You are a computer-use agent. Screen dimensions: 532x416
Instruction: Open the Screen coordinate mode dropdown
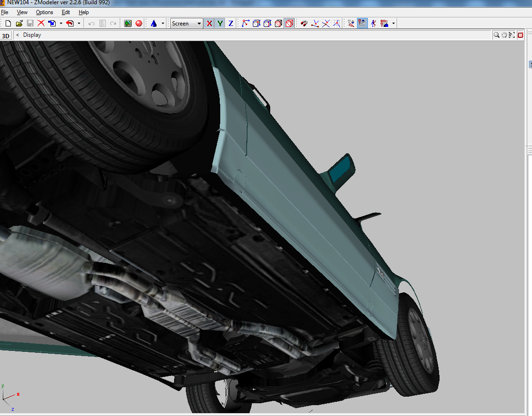coord(198,23)
